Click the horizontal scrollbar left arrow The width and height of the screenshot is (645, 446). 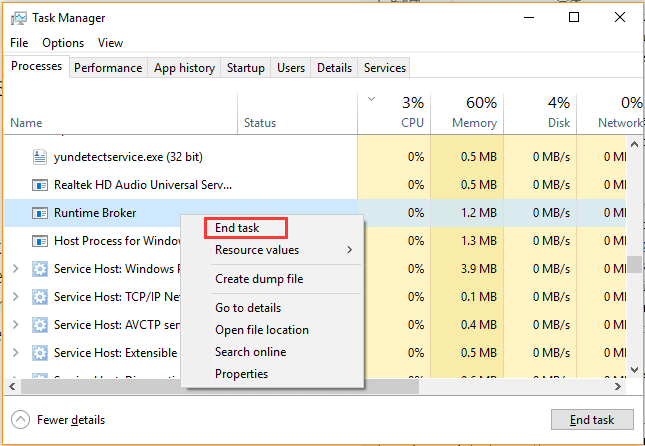(12, 386)
